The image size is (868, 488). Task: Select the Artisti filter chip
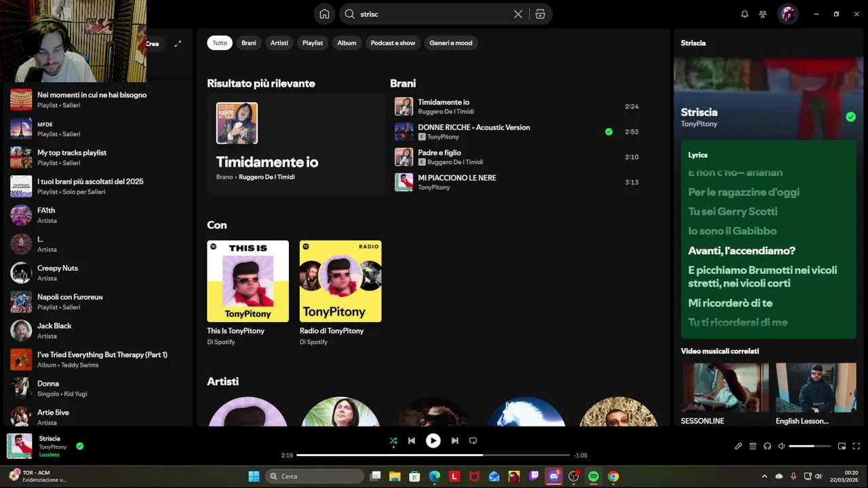(x=279, y=43)
